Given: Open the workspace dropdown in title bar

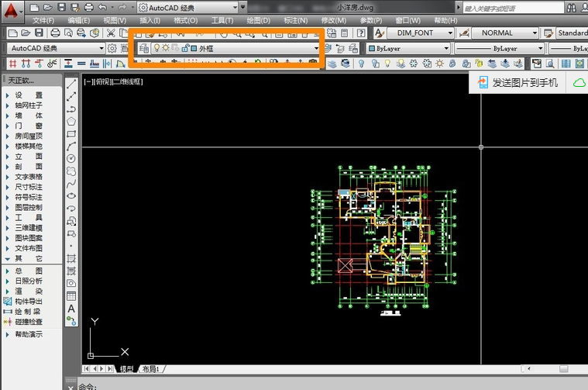Looking at the screenshot, I should [235, 7].
